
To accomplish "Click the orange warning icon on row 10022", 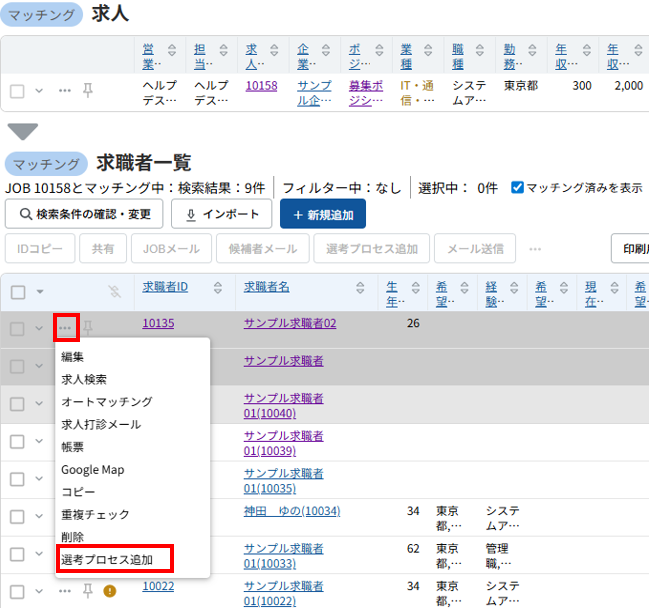I will click(110, 591).
